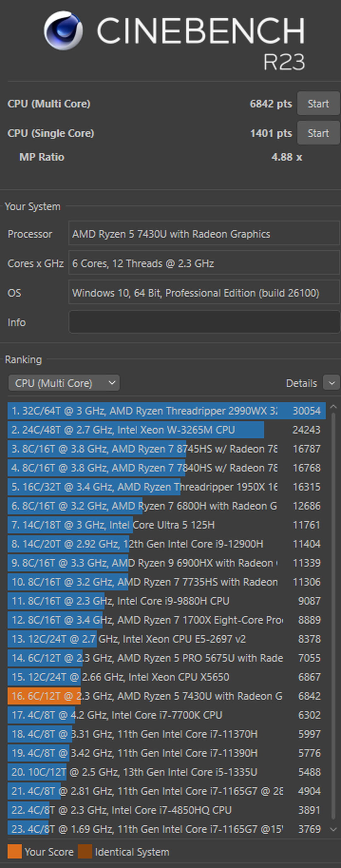Viewport: 341px width, 868px height.
Task: Select rank 20 Core i5-1335U entry
Action: pyautogui.click(x=166, y=772)
